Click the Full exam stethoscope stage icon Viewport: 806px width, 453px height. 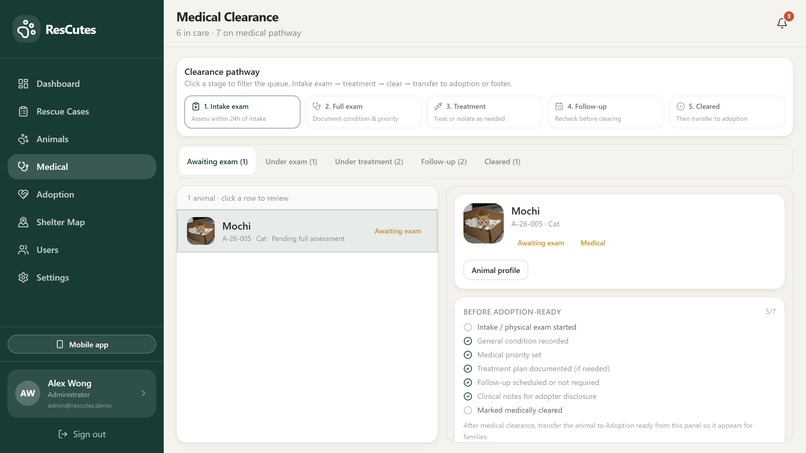[317, 106]
